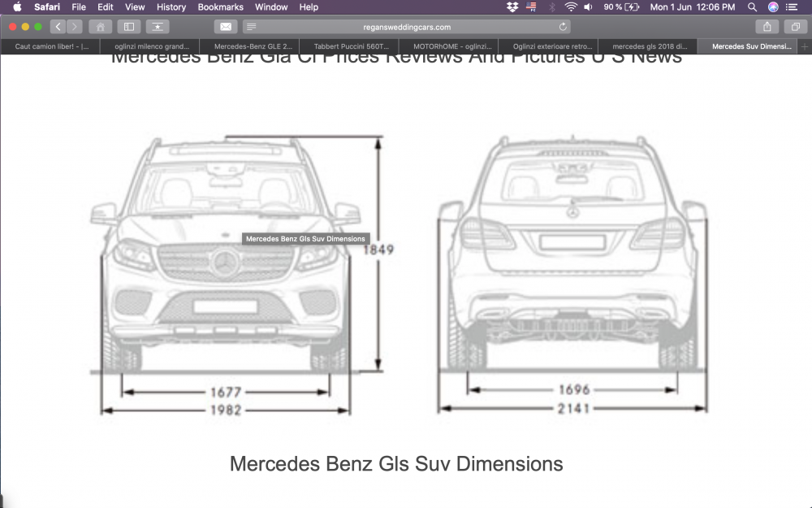Open the Bookmarks menu
812x508 pixels.
pos(221,7)
